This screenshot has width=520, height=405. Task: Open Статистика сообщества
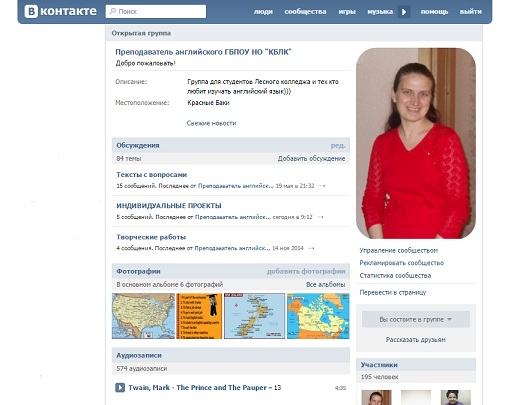coord(395,276)
